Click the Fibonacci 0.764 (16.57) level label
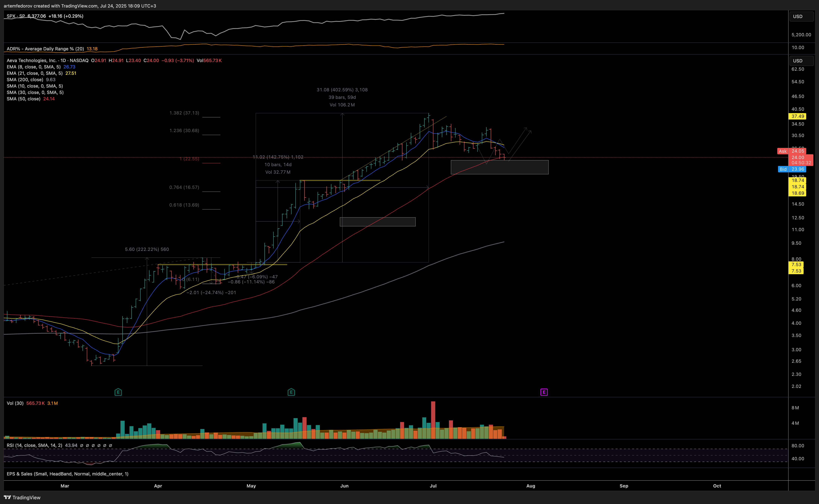 pos(184,187)
